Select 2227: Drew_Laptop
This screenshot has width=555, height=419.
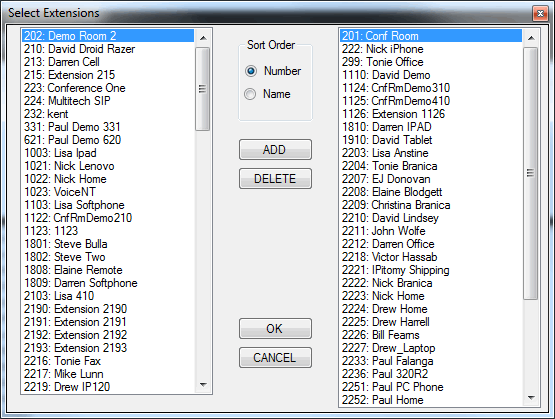431,348
